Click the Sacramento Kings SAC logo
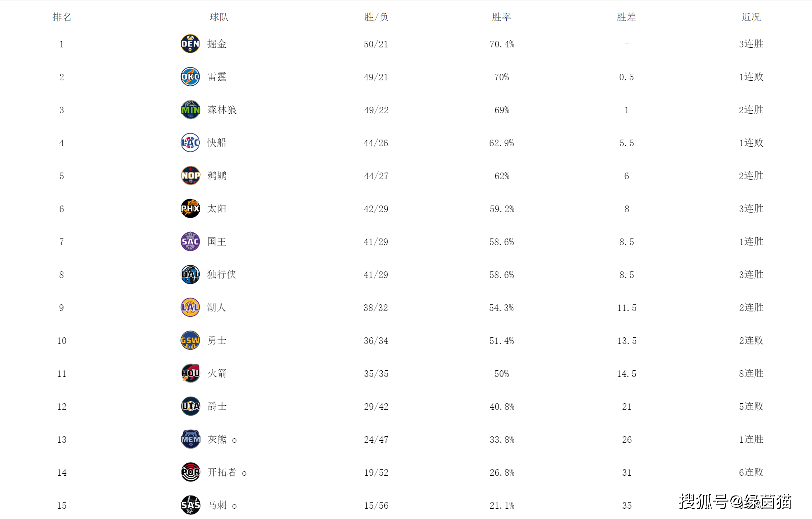 coord(190,241)
